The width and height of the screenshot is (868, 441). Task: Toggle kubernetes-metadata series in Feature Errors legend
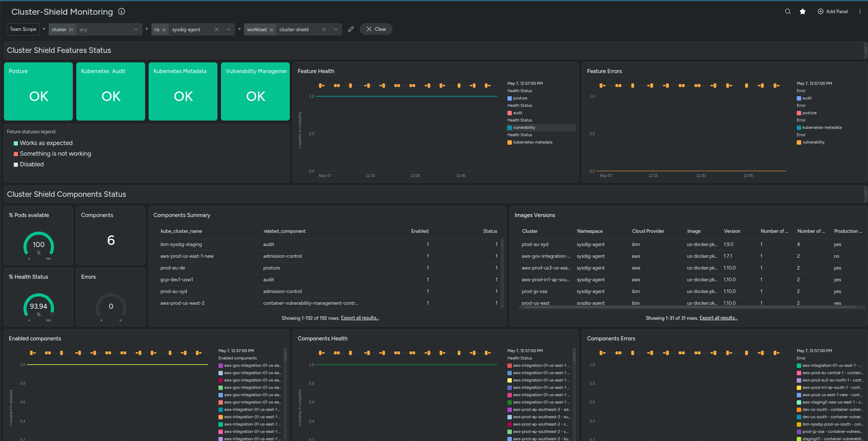pyautogui.click(x=819, y=127)
